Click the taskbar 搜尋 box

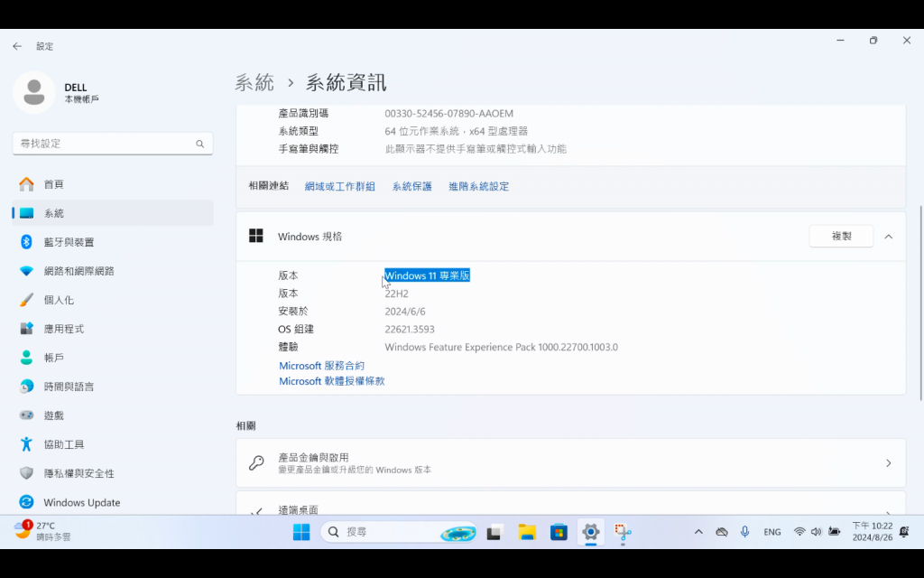(x=399, y=532)
